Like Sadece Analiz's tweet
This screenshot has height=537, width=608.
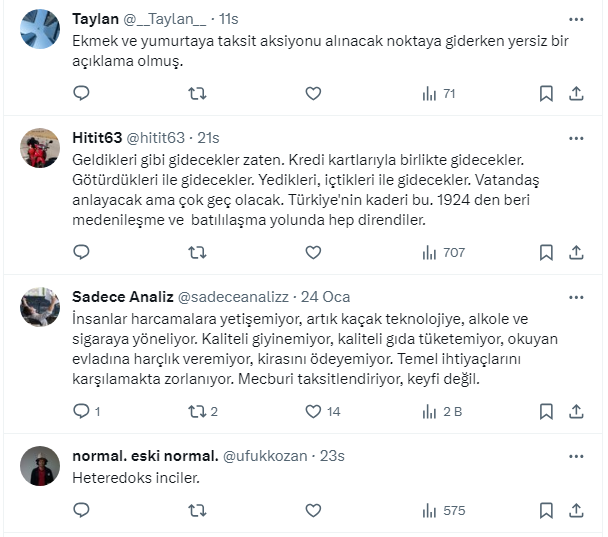tap(313, 411)
